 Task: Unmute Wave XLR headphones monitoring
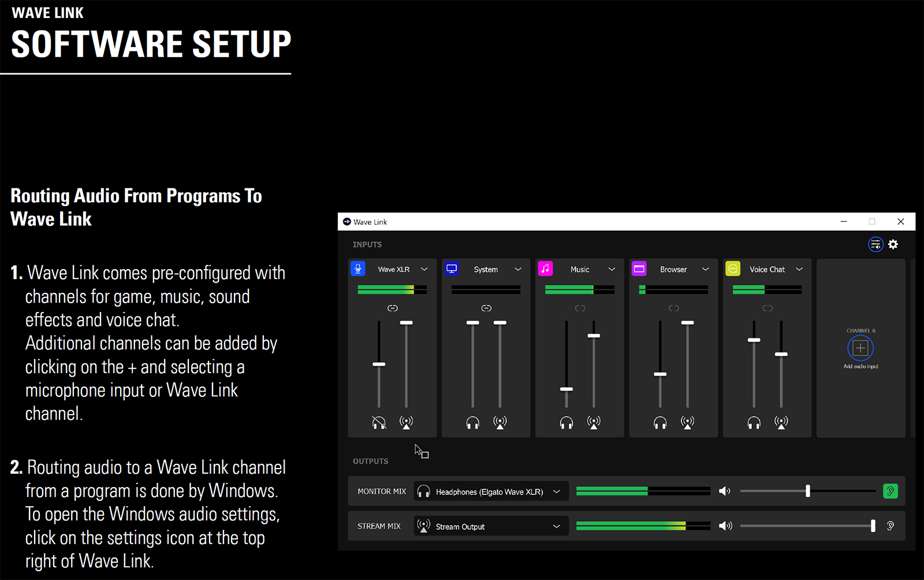[379, 423]
